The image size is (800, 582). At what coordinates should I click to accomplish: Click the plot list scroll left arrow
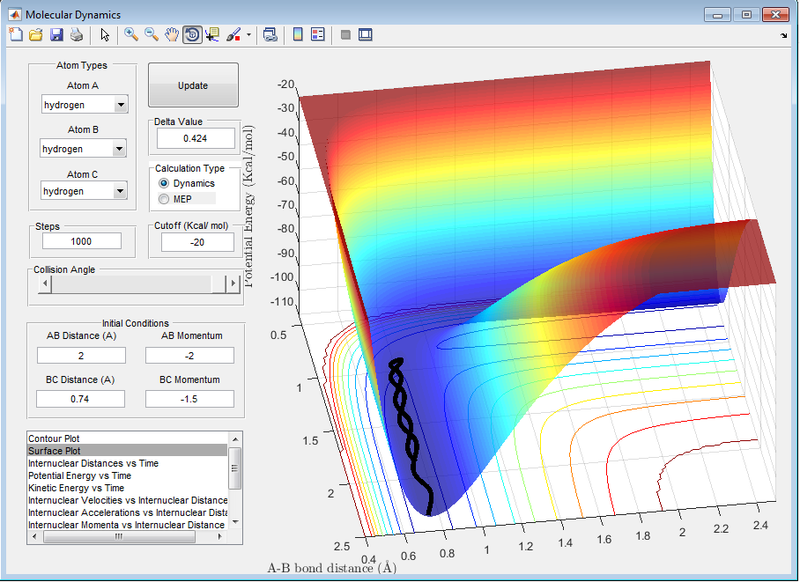pos(35,536)
